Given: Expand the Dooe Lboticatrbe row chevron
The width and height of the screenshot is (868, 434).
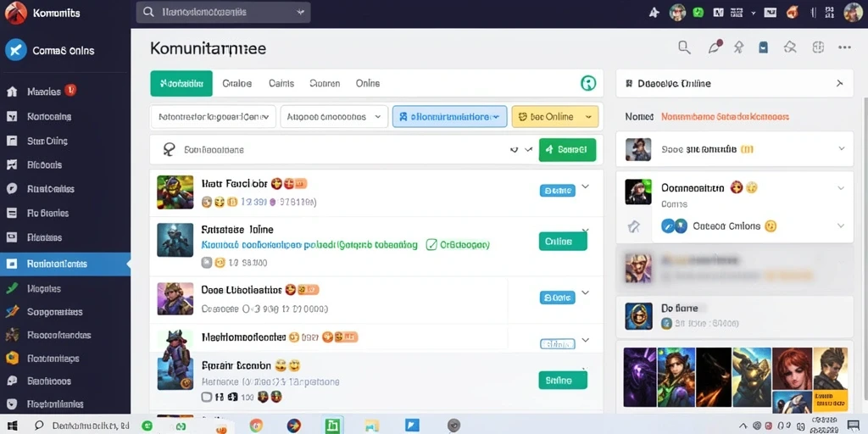Looking at the screenshot, I should click(585, 292).
